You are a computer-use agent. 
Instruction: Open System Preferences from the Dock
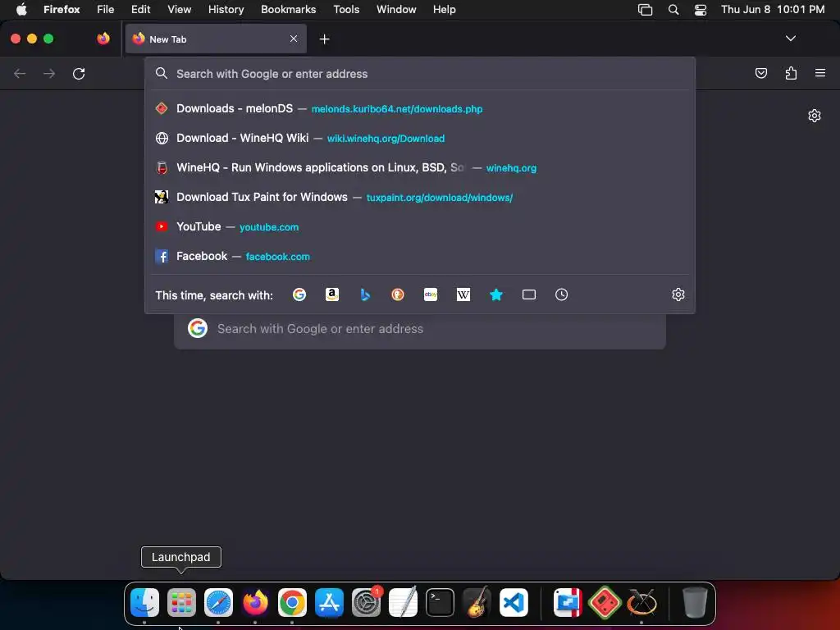pyautogui.click(x=367, y=603)
